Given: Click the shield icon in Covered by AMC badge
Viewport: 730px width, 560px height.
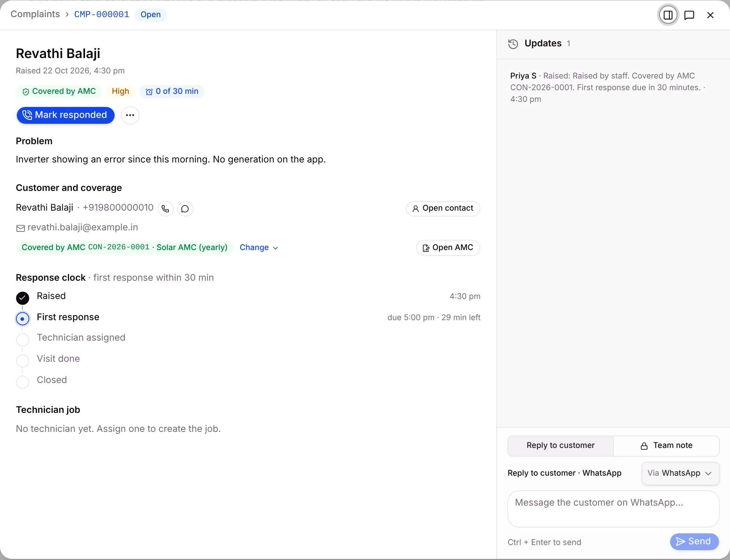Looking at the screenshot, I should pyautogui.click(x=26, y=92).
